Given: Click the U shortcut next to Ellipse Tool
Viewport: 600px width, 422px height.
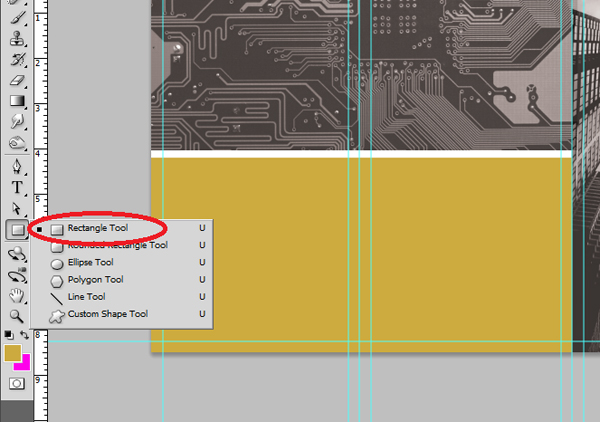Looking at the screenshot, I should click(202, 262).
